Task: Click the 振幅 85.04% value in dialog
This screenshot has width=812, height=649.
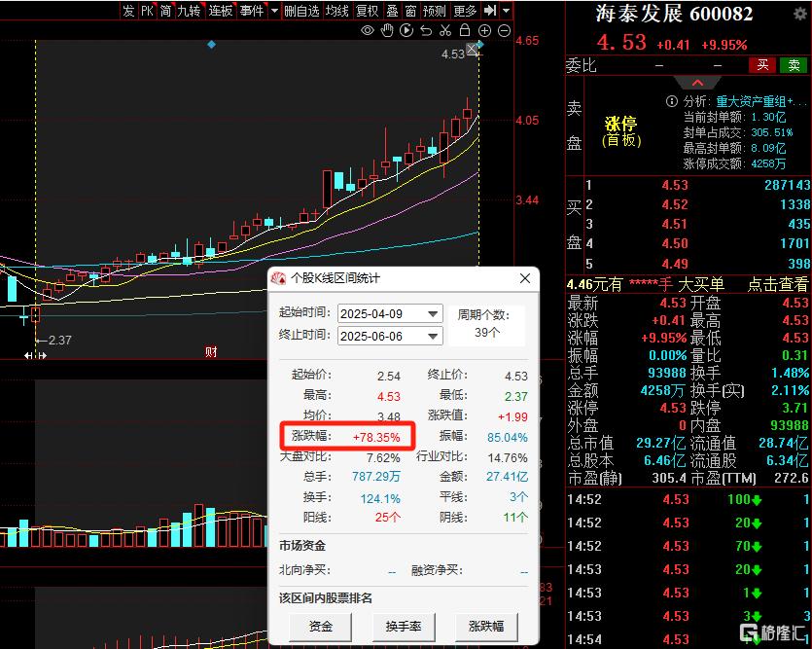Action: (507, 438)
